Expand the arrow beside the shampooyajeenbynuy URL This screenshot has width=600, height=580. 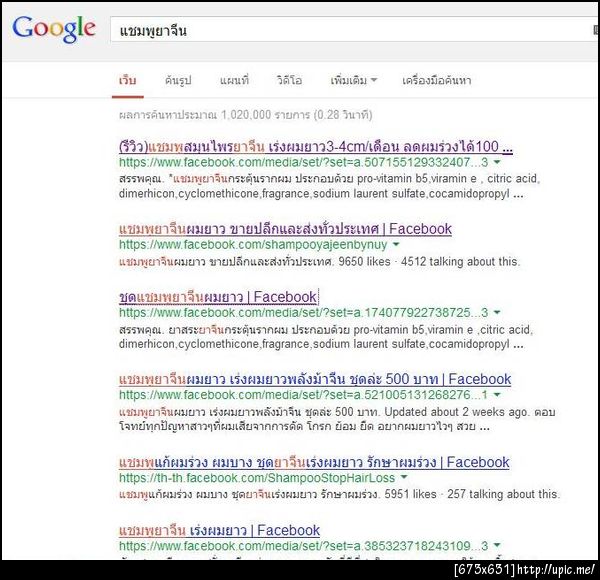pos(396,244)
